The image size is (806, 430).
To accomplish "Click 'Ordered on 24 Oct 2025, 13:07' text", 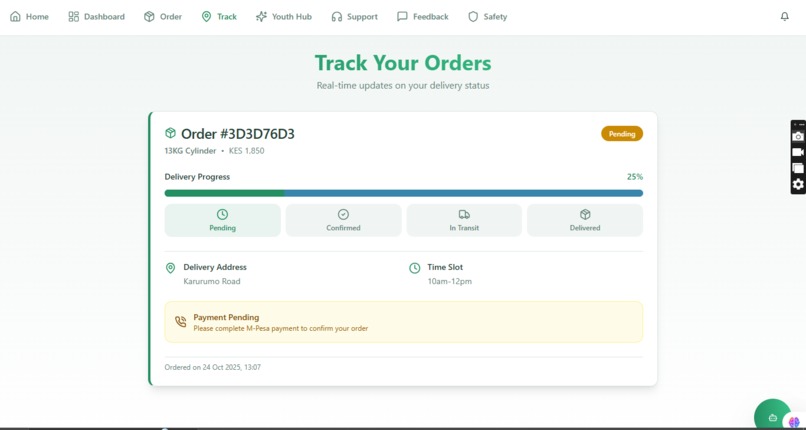I will 213,367.
